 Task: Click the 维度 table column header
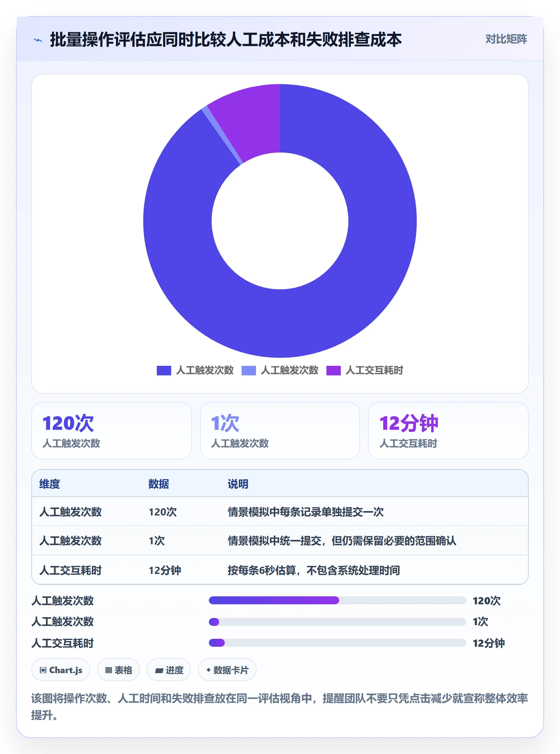pos(50,484)
